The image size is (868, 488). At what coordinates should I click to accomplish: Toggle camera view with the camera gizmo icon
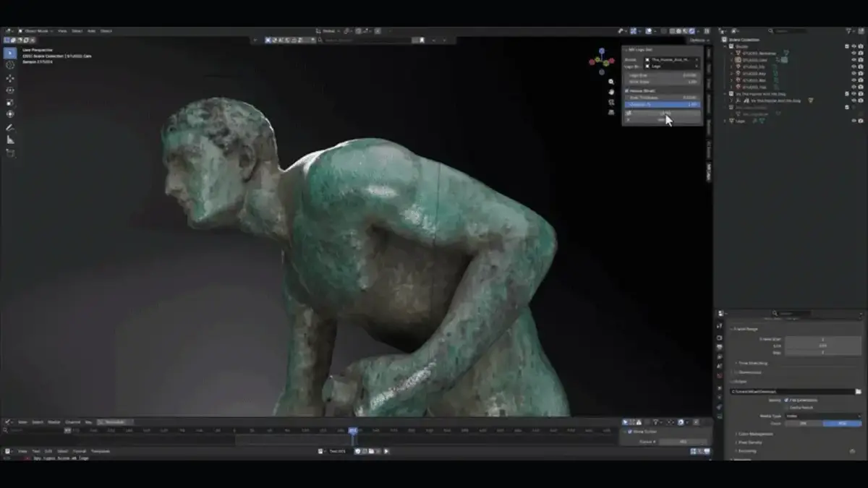coord(611,102)
